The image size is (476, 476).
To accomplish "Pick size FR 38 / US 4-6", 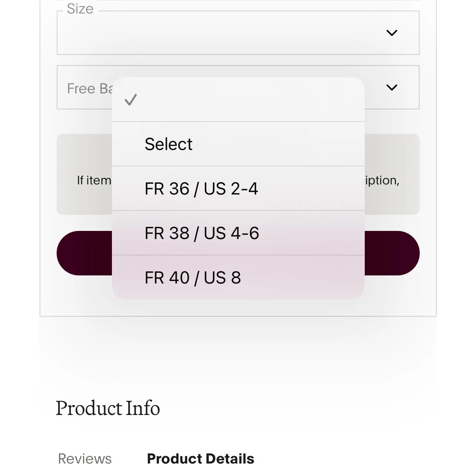I will tap(202, 233).
